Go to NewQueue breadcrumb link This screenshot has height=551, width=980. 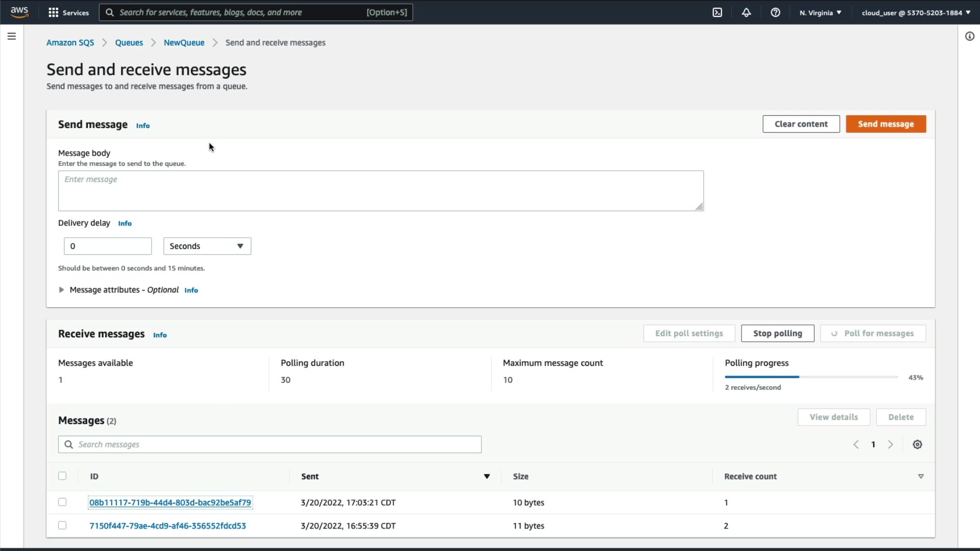click(x=184, y=43)
